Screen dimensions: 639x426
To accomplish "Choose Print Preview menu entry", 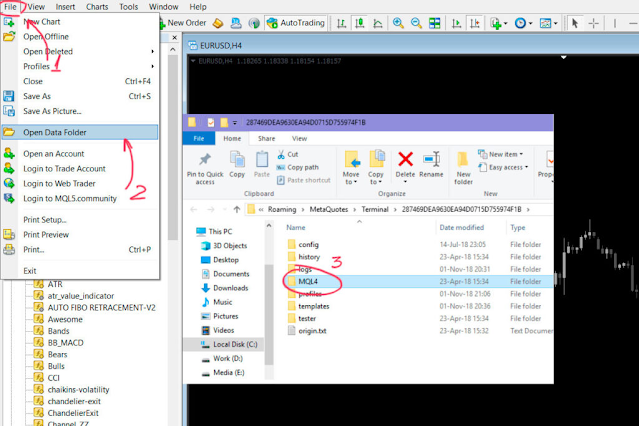I will point(80,235).
